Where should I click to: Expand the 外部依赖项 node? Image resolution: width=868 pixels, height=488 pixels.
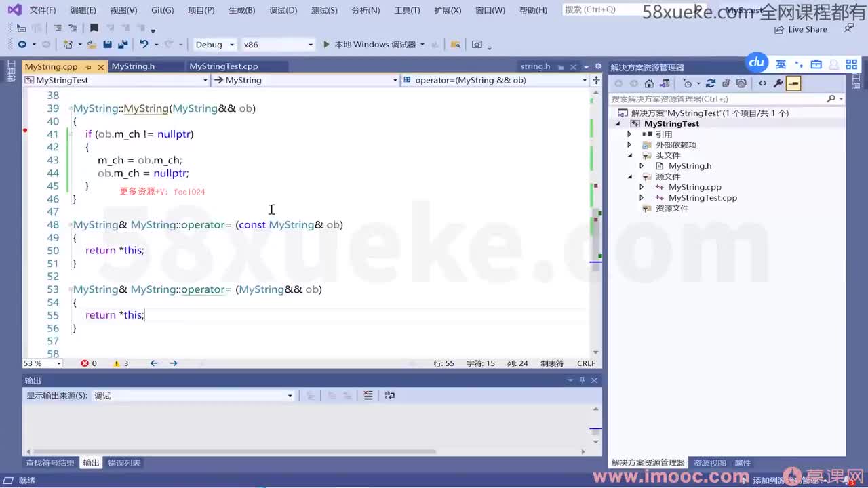click(x=629, y=145)
